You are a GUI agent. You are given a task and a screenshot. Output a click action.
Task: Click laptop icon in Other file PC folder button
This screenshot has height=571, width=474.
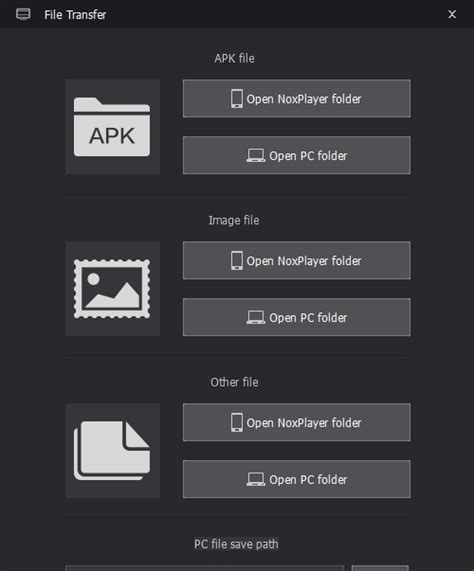(256, 479)
